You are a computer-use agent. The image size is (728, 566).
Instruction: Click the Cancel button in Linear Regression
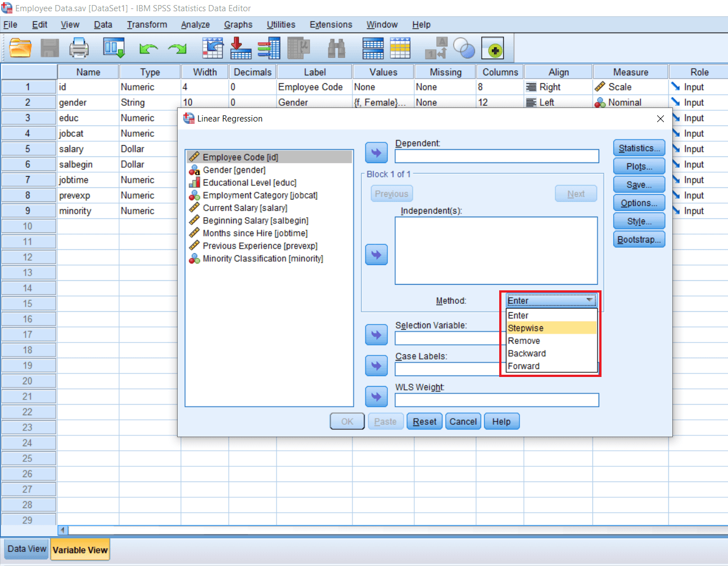click(x=463, y=421)
